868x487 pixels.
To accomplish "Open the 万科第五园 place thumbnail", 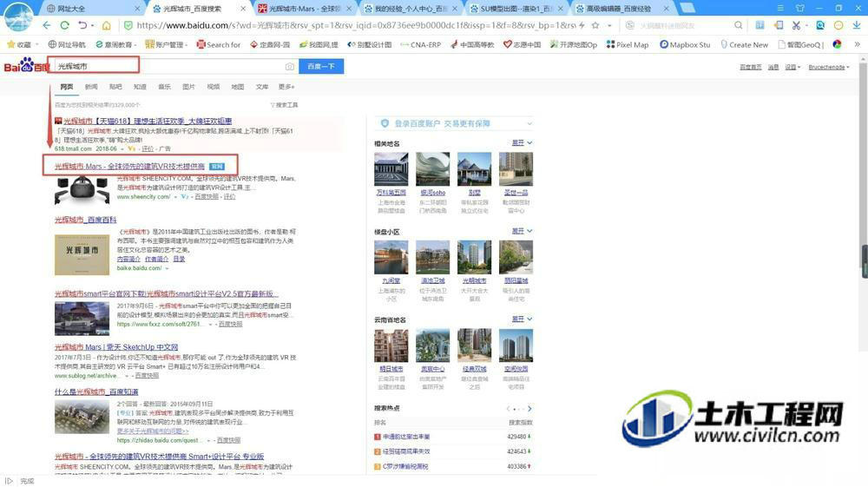I will [391, 169].
